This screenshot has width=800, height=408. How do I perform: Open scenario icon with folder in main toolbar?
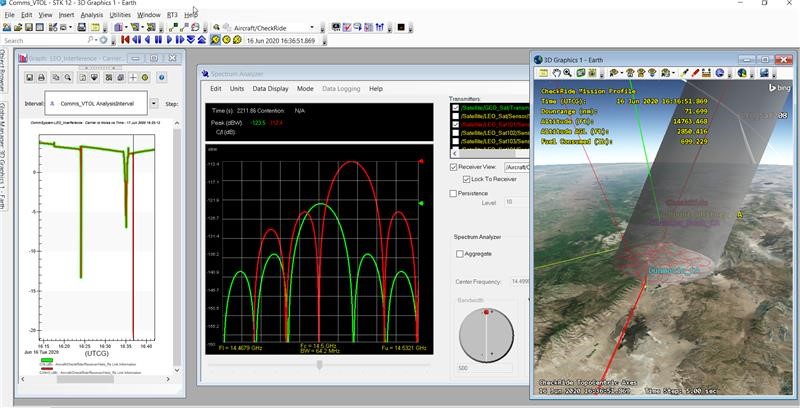(x=18, y=27)
